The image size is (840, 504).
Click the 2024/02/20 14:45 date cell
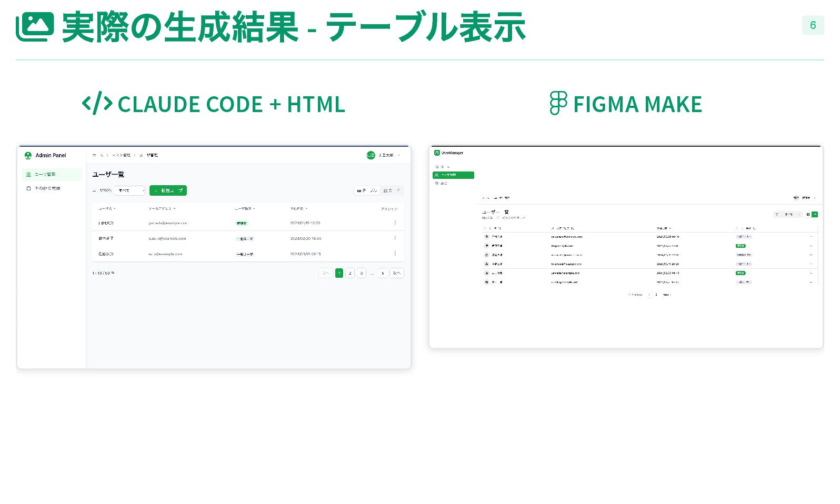(x=306, y=239)
